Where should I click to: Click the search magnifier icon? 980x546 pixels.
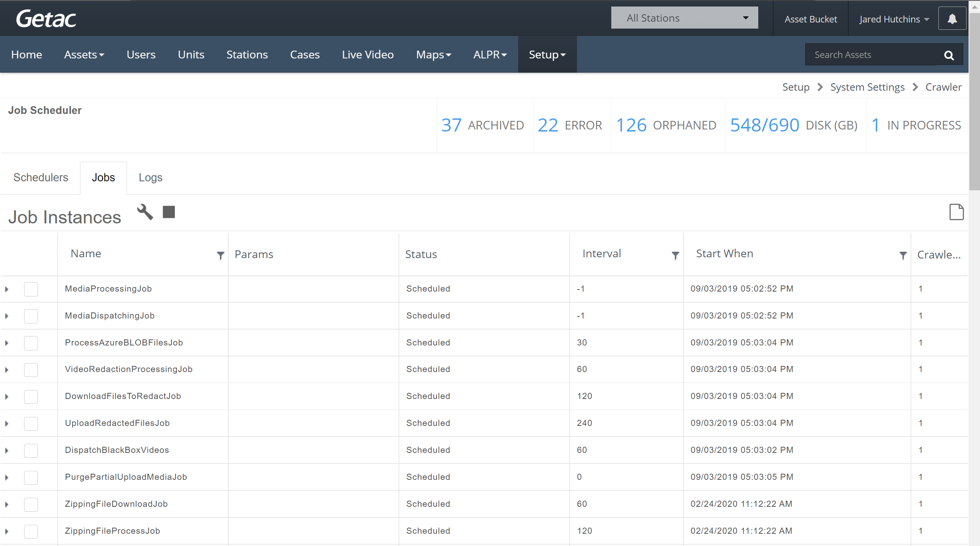[x=949, y=55]
